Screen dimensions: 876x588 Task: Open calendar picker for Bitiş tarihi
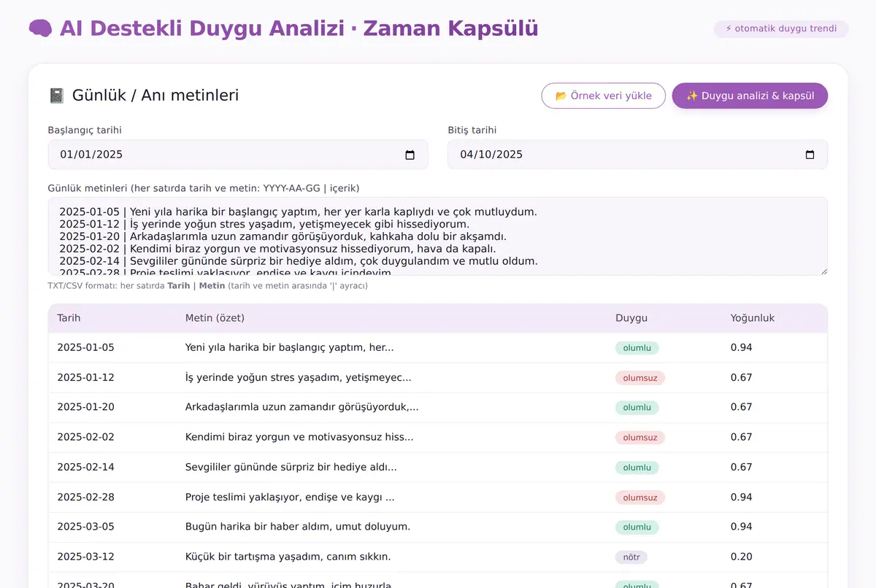(810, 155)
